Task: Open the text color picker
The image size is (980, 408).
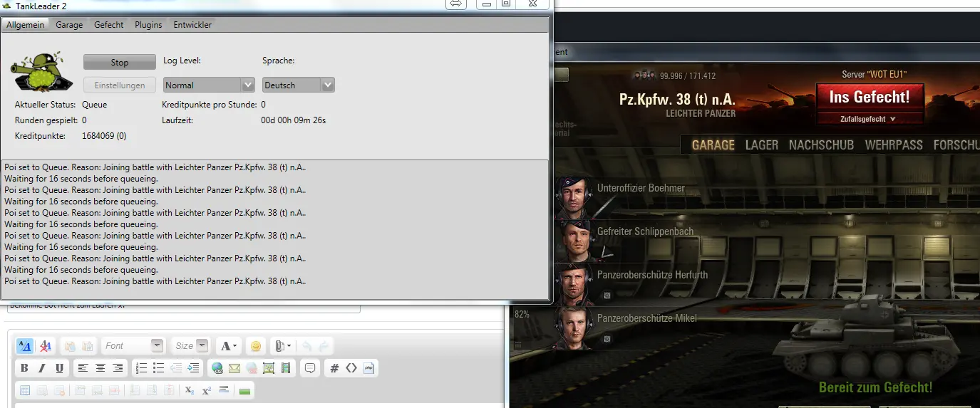Action: click(x=229, y=346)
